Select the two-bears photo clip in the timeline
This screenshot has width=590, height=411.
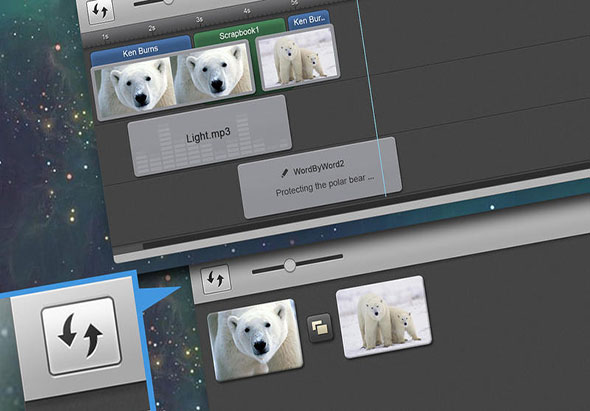(298, 58)
